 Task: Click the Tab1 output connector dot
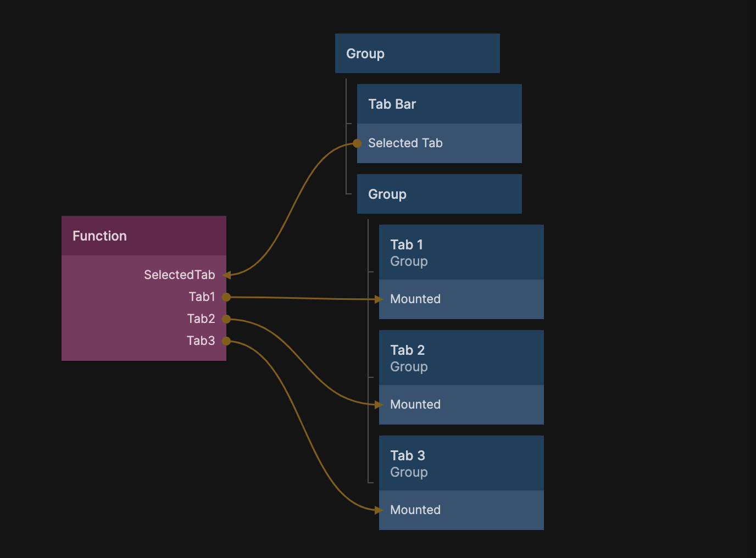[226, 297]
